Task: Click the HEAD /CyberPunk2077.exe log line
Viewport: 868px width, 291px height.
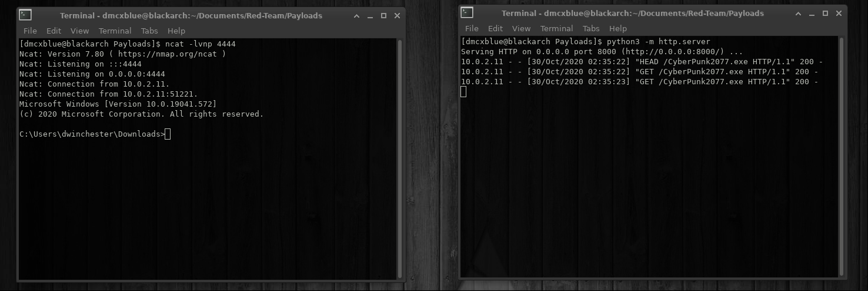Action: 642,62
